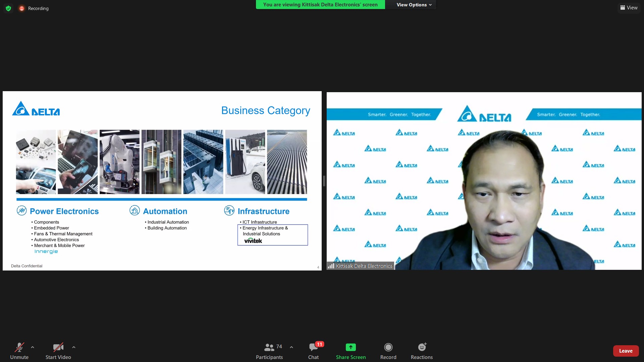Viewport: 644px width, 362px height.
Task: Click the speaker's webcam video tile
Action: [484, 181]
